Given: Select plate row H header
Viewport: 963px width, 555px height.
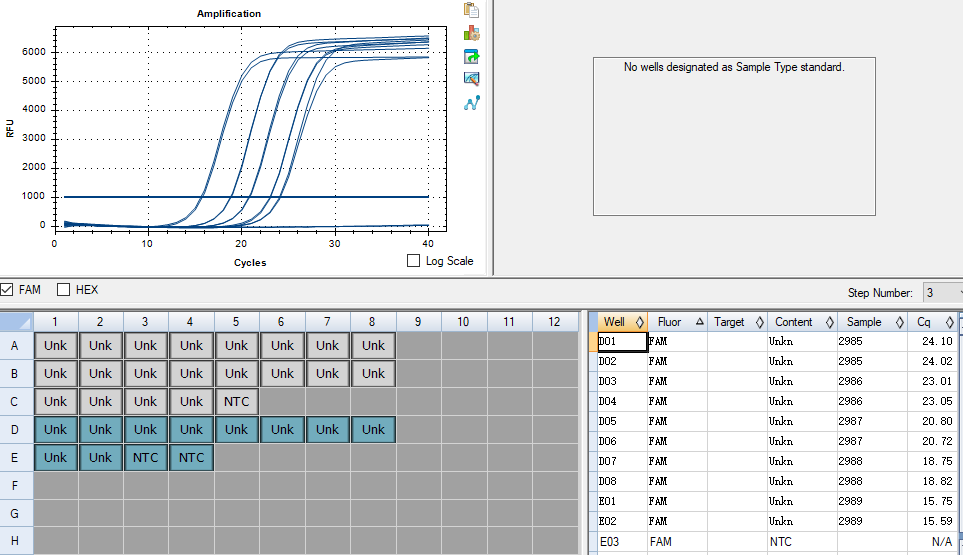Looking at the screenshot, I should [16, 541].
